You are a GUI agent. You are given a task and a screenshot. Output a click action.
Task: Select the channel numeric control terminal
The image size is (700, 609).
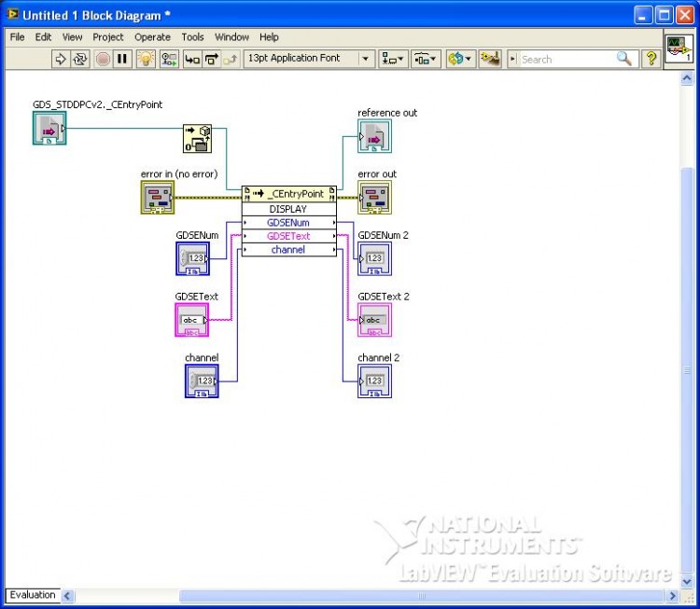[x=202, y=381]
